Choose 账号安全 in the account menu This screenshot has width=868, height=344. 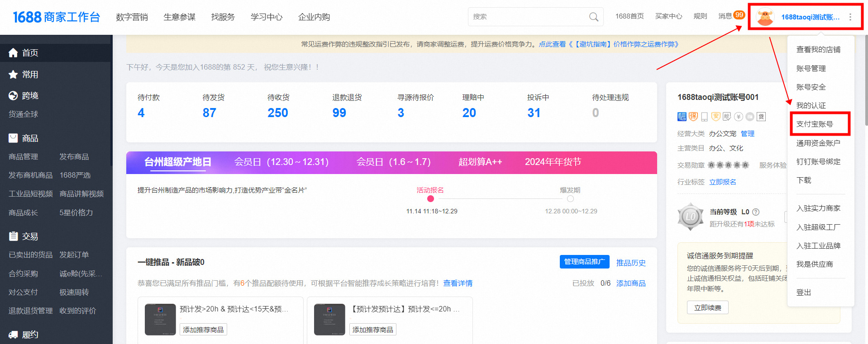point(811,87)
